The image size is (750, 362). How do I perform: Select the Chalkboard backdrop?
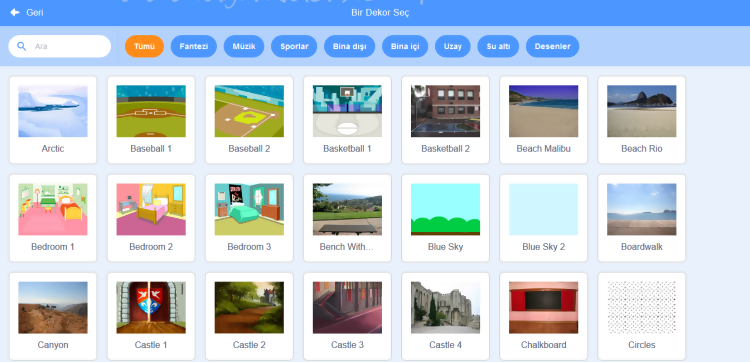click(x=543, y=316)
